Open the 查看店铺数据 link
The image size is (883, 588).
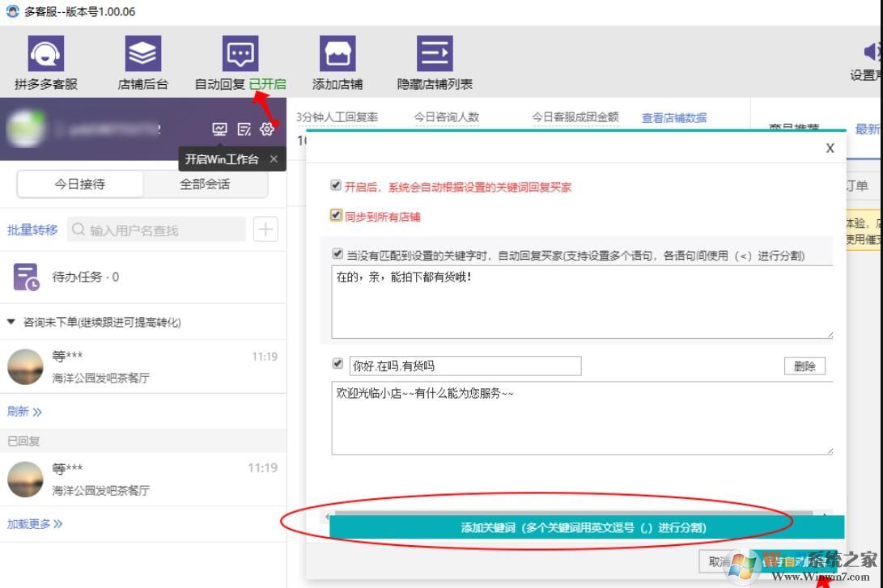[673, 116]
